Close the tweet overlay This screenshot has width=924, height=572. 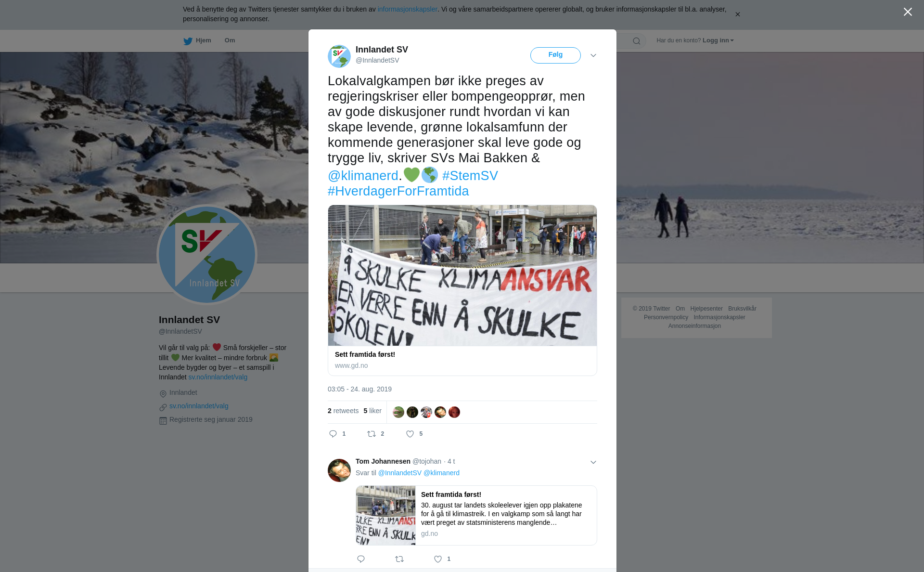[908, 12]
